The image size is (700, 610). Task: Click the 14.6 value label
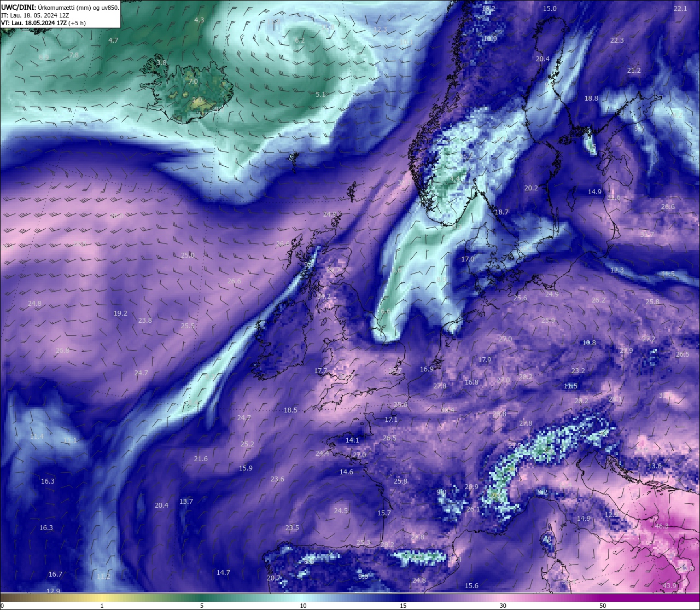tap(346, 472)
